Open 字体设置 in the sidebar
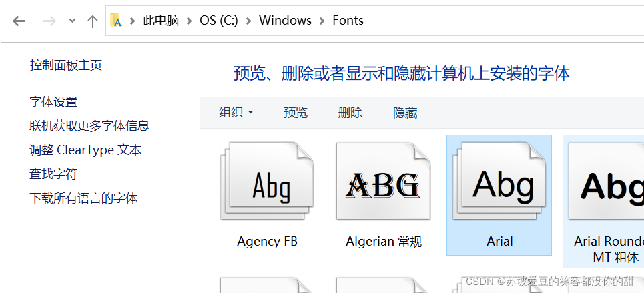Image resolution: width=644 pixels, height=293 pixels. click(53, 101)
